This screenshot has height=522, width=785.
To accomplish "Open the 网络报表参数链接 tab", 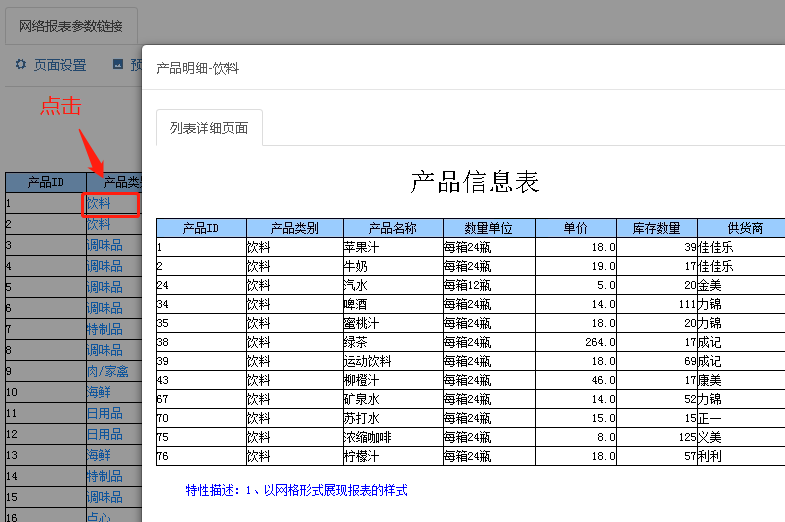I will (71, 25).
